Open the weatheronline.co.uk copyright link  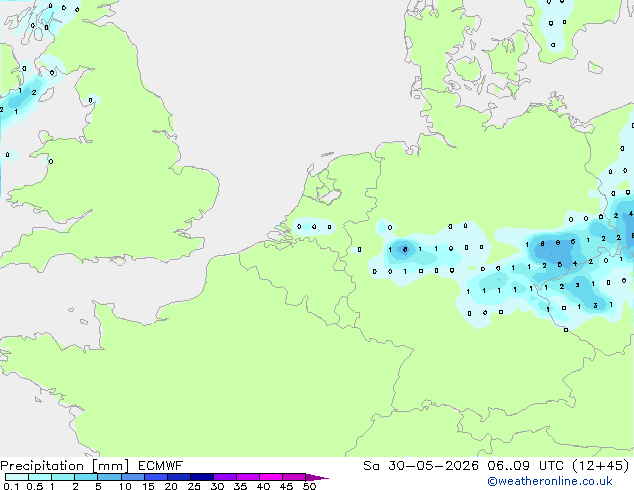coord(550,481)
